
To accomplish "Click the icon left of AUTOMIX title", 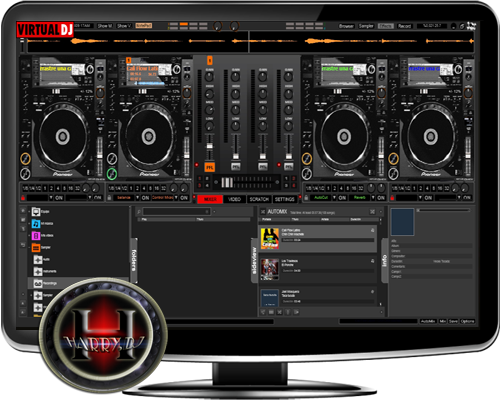I will pyautogui.click(x=263, y=212).
